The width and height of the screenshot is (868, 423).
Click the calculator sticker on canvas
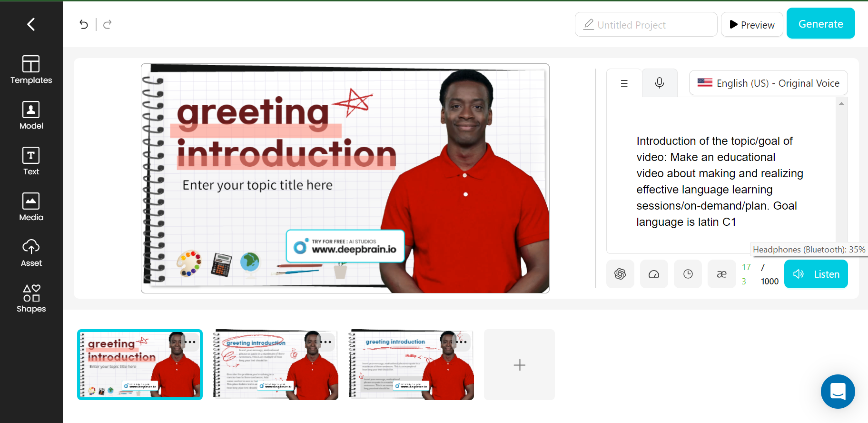point(221,264)
